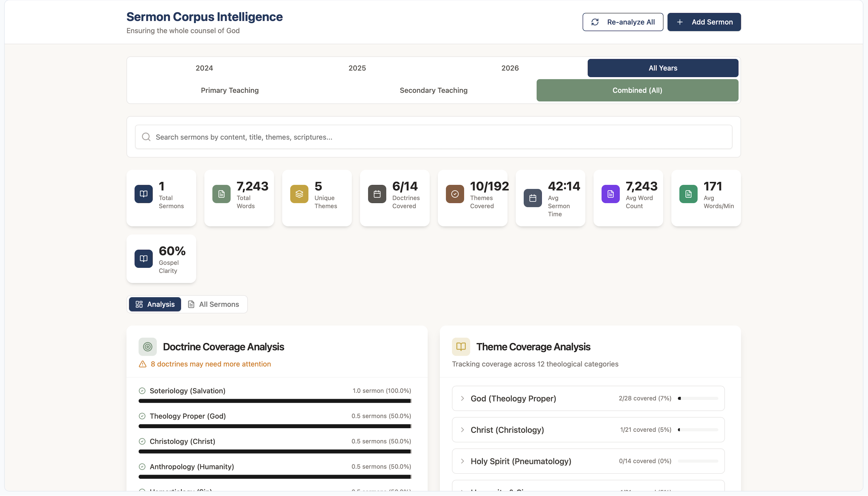Click the Holy Spirit coverage mini bar
This screenshot has height=496, width=868.
click(x=698, y=461)
